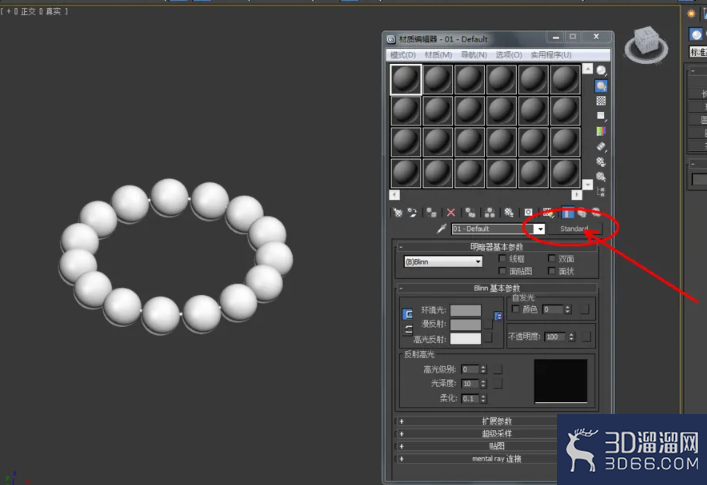Click the Go to Parent icon
707x485 pixels.
click(582, 212)
